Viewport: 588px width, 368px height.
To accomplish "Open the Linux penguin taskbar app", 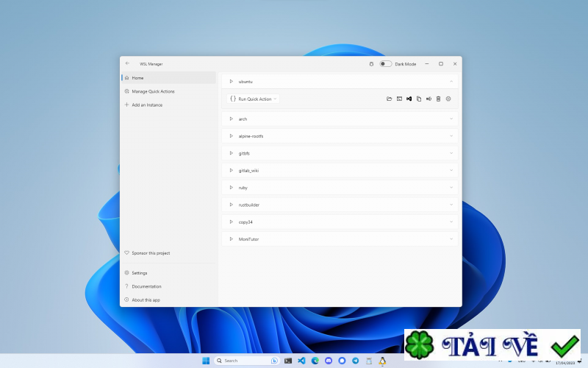I will pyautogui.click(x=382, y=361).
